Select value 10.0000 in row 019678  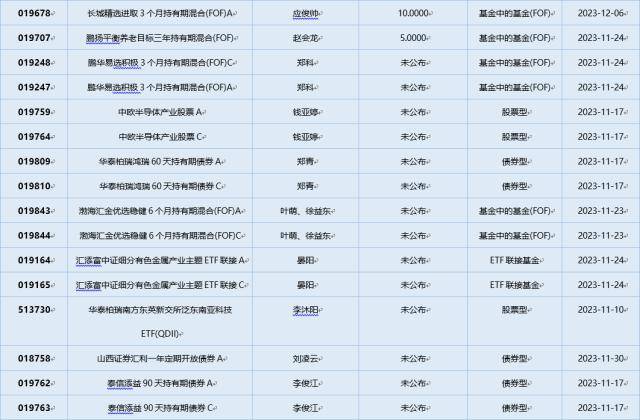pos(413,13)
